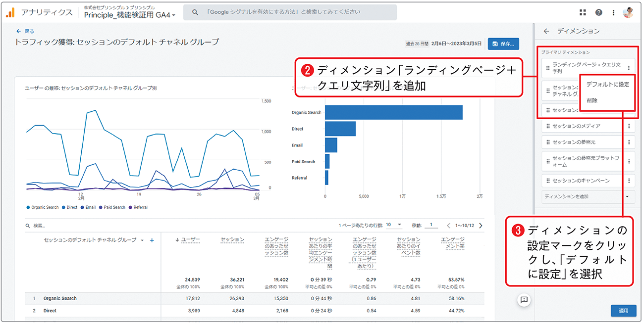Open the three-dot menu for セッションの参照元
644x323 pixels.
[629, 142]
